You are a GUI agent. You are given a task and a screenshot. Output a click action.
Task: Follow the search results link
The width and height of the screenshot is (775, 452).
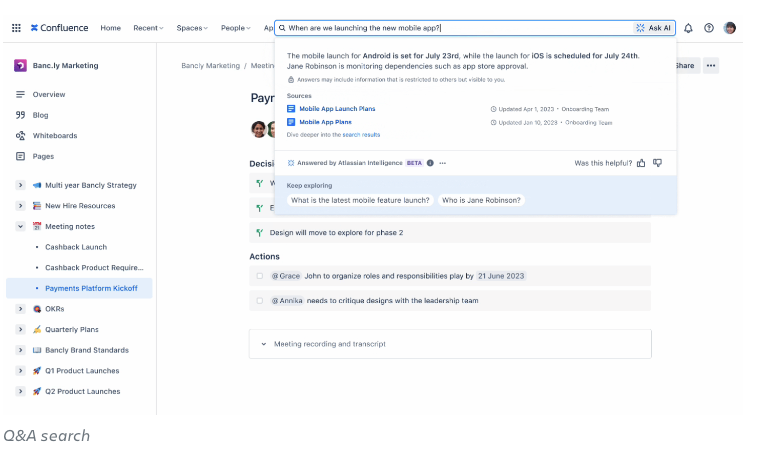[x=361, y=135]
